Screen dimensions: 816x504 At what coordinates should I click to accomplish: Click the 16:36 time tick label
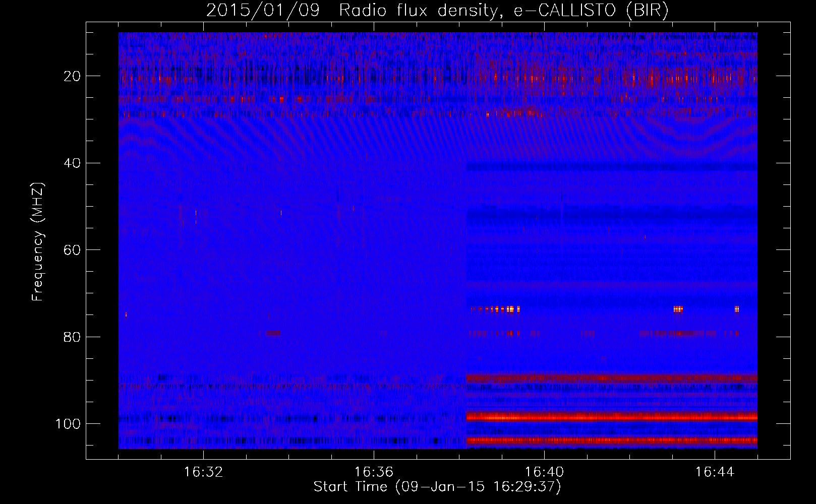point(374,472)
